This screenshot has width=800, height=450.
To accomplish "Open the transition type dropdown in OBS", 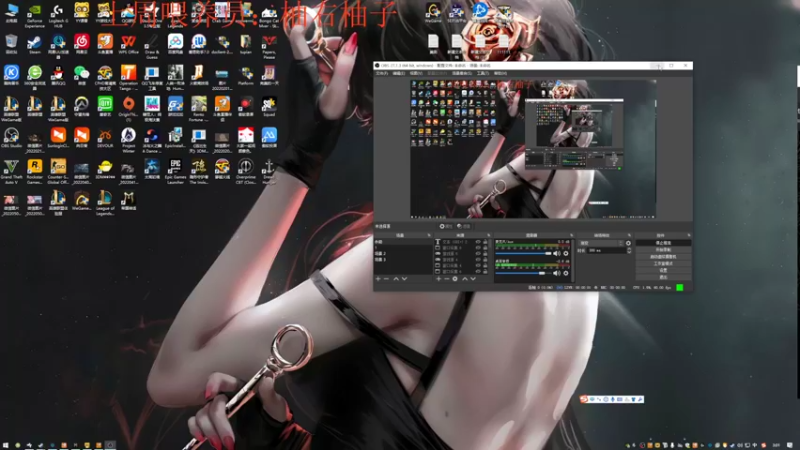I will (601, 243).
